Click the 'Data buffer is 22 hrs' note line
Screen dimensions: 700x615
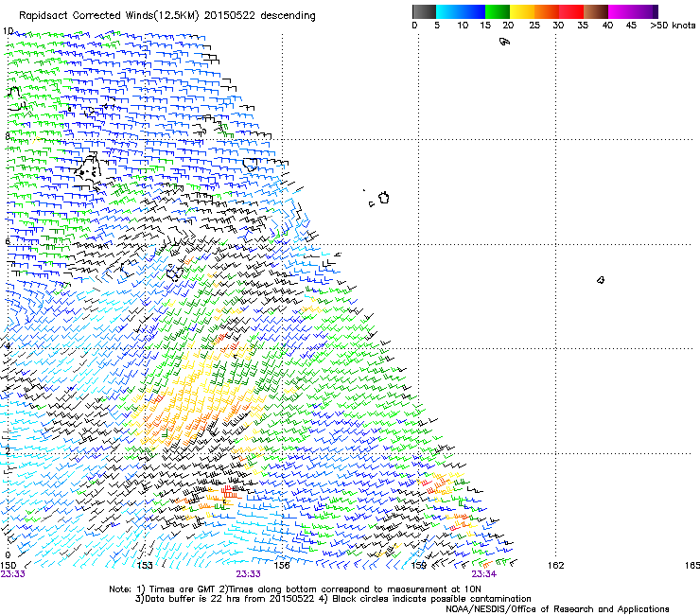pos(333,599)
